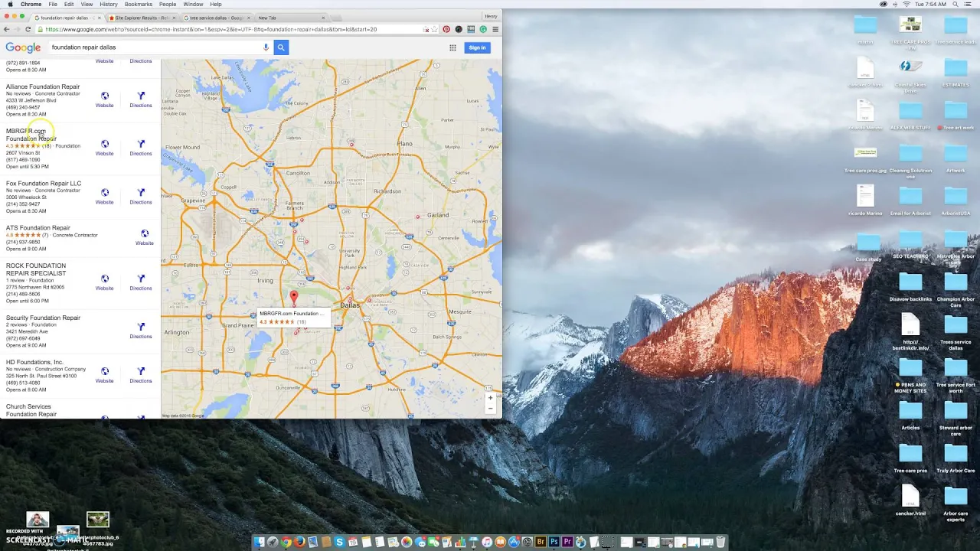This screenshot has width=980, height=551.
Task: Open the HD Foundations, Inc. listing
Action: pyautogui.click(x=34, y=362)
